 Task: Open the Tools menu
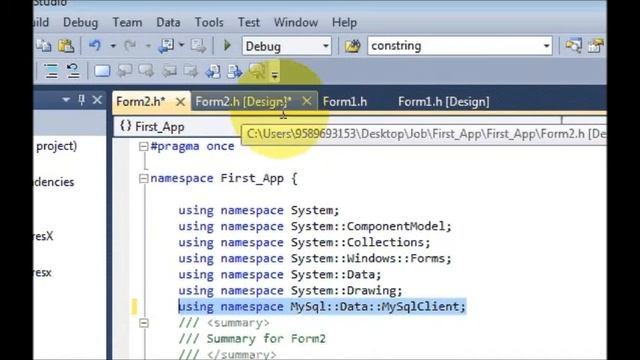[x=209, y=22]
